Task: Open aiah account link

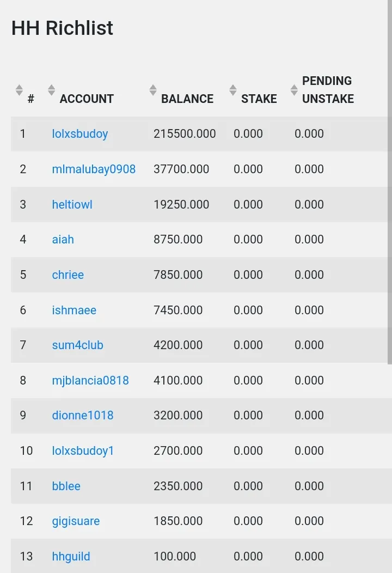Action: pyautogui.click(x=63, y=239)
